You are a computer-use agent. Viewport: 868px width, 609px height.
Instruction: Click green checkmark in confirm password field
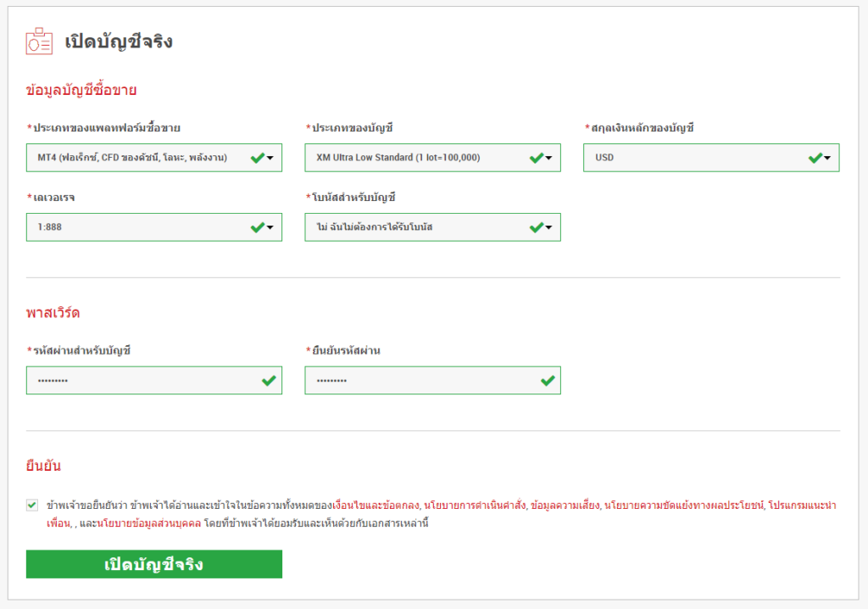[548, 381]
